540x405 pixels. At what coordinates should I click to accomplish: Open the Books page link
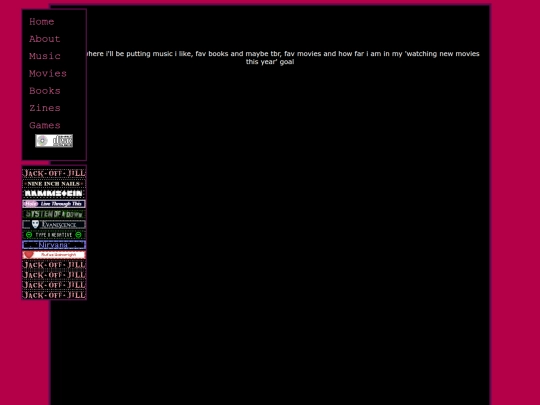pos(45,91)
